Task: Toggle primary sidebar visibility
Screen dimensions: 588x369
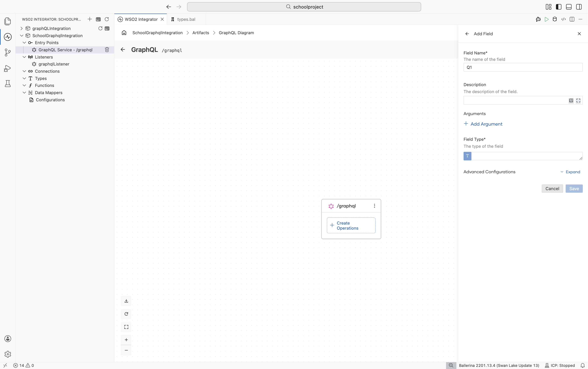Action: 559,7
